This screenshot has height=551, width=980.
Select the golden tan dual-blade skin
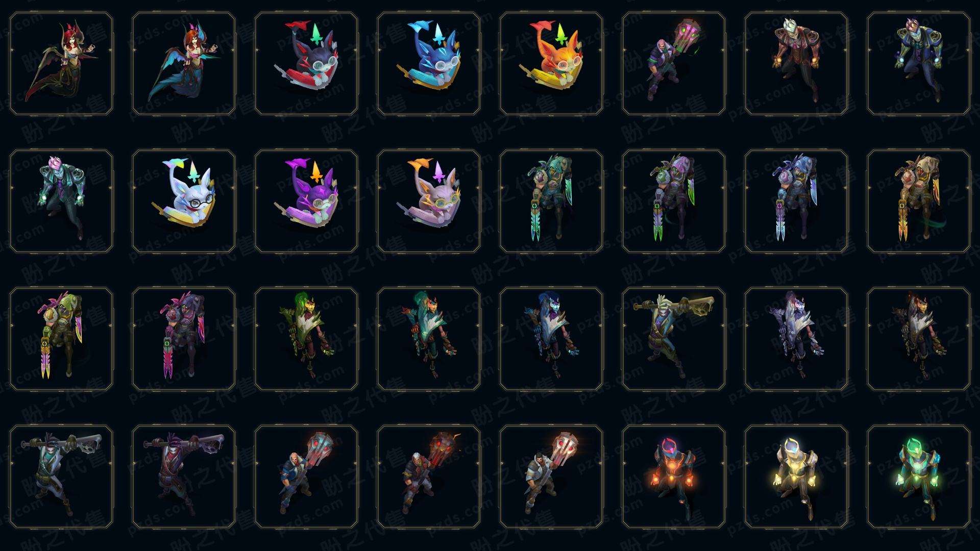coord(919,201)
